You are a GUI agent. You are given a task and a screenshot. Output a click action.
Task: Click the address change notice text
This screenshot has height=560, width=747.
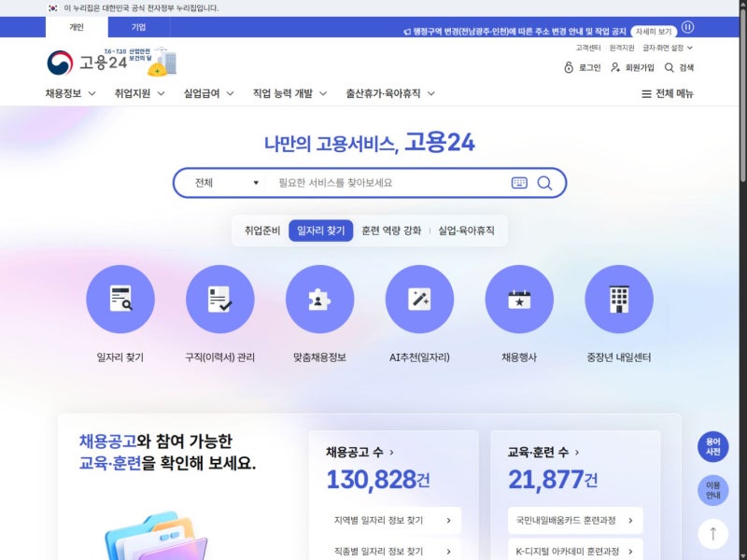coord(519,32)
